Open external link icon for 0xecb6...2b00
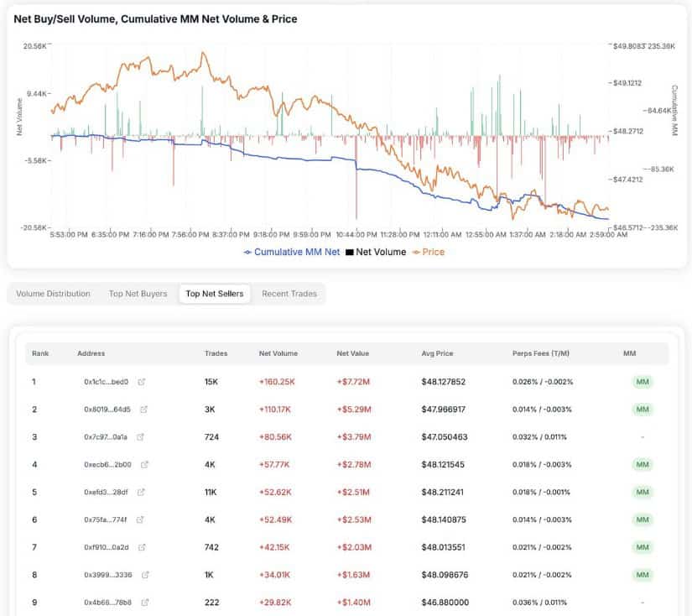The height and width of the screenshot is (616, 692). (145, 464)
